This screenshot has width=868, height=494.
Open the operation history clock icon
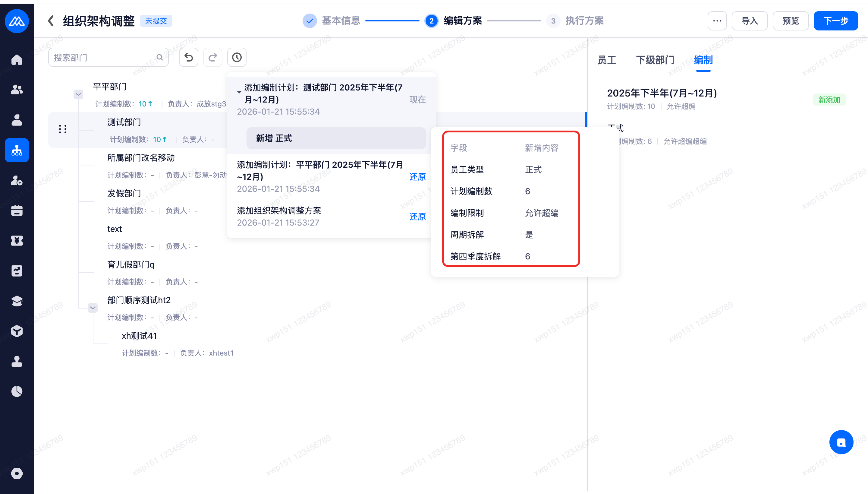coord(237,57)
